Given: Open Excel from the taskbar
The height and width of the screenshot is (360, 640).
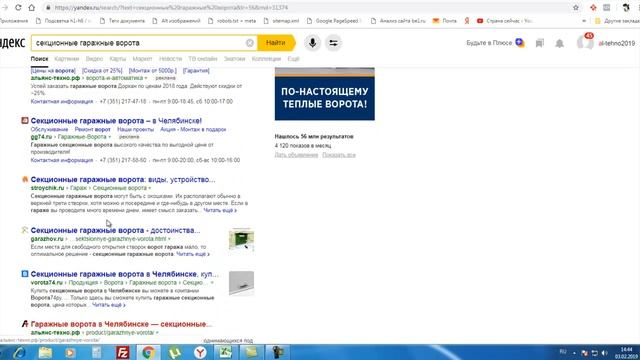Looking at the screenshot, I should (225, 352).
